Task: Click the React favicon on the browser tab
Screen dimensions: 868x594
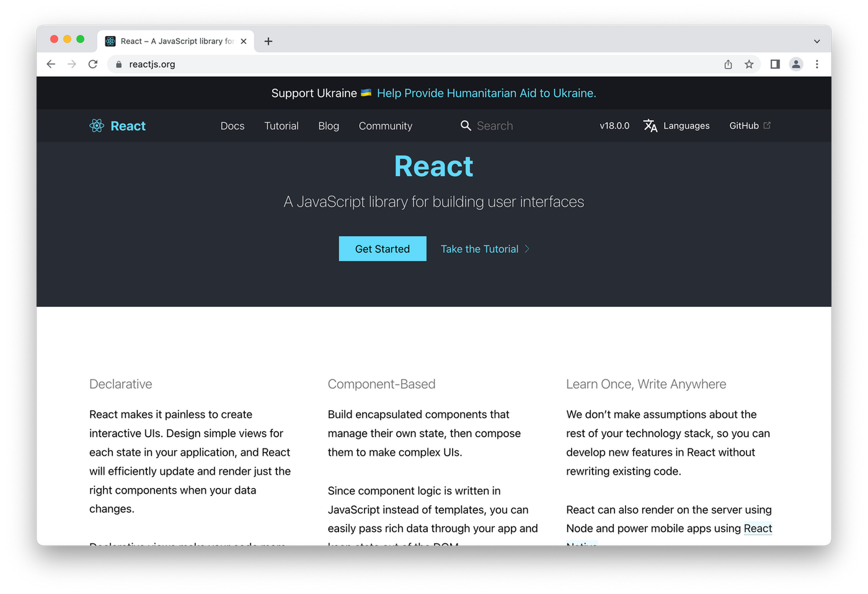Action: click(110, 41)
